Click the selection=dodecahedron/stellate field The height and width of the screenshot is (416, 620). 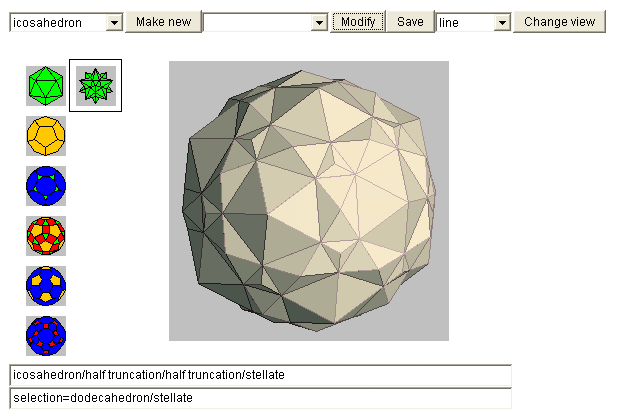(x=260, y=398)
